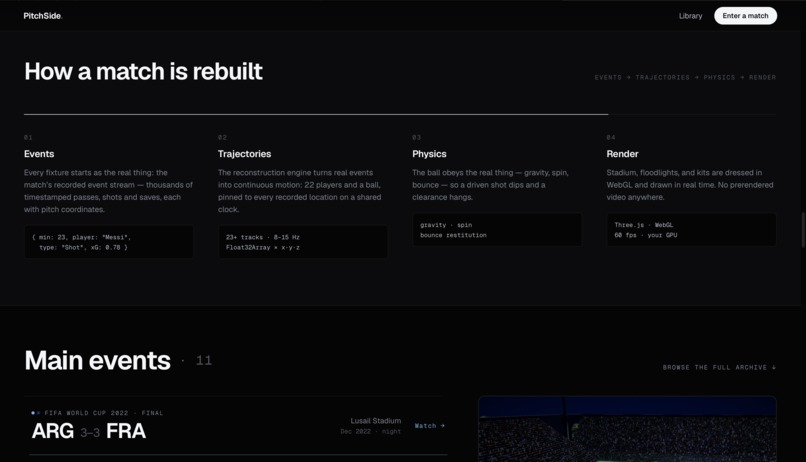This screenshot has width=806, height=462.
Task: Click the page scrollbar thumb
Action: pos(803,230)
